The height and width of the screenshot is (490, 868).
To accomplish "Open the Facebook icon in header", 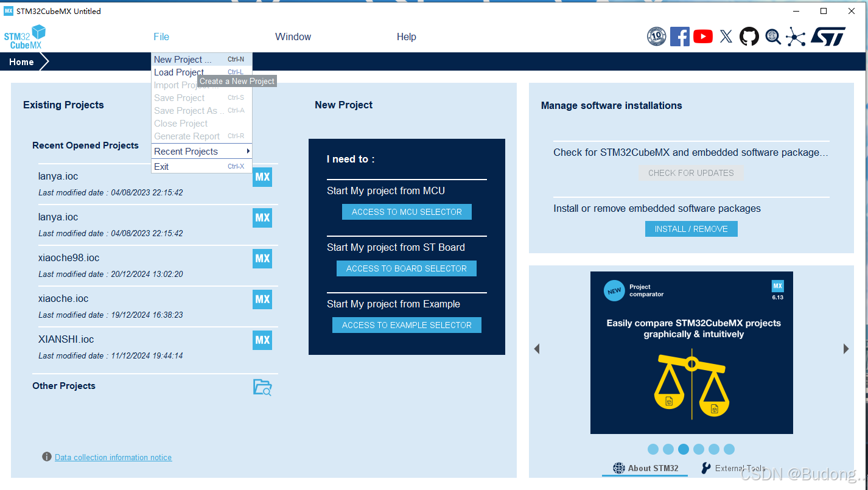I will click(680, 37).
